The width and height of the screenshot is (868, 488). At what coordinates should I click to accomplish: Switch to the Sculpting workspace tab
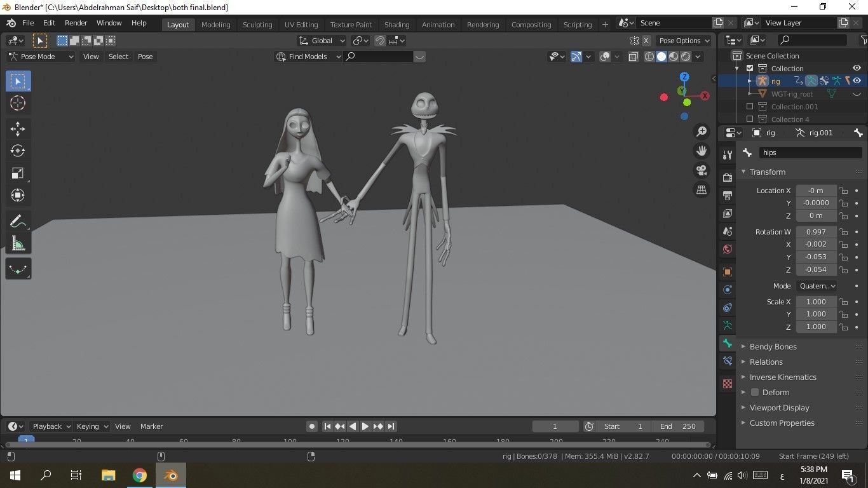pos(257,25)
